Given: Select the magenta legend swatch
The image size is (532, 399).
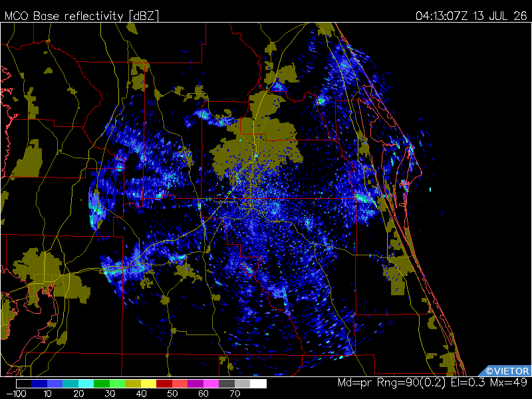Looking at the screenshot, I should point(211,384).
